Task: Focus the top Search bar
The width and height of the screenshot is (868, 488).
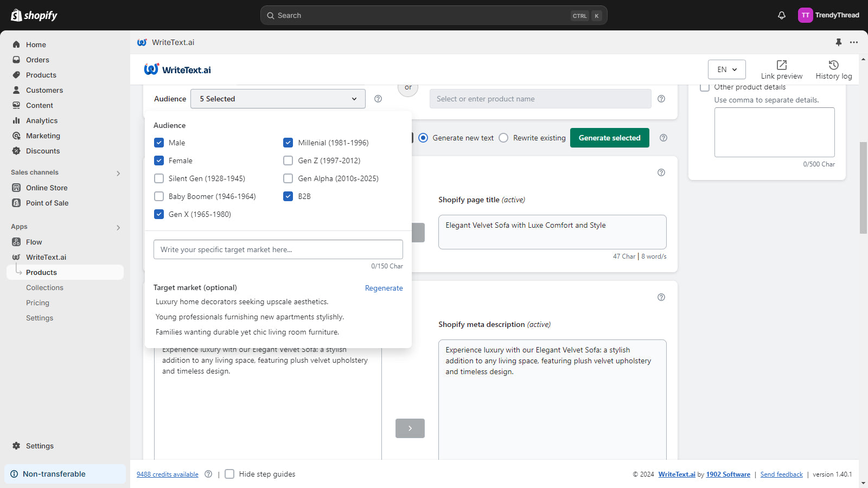Action: pyautogui.click(x=434, y=15)
